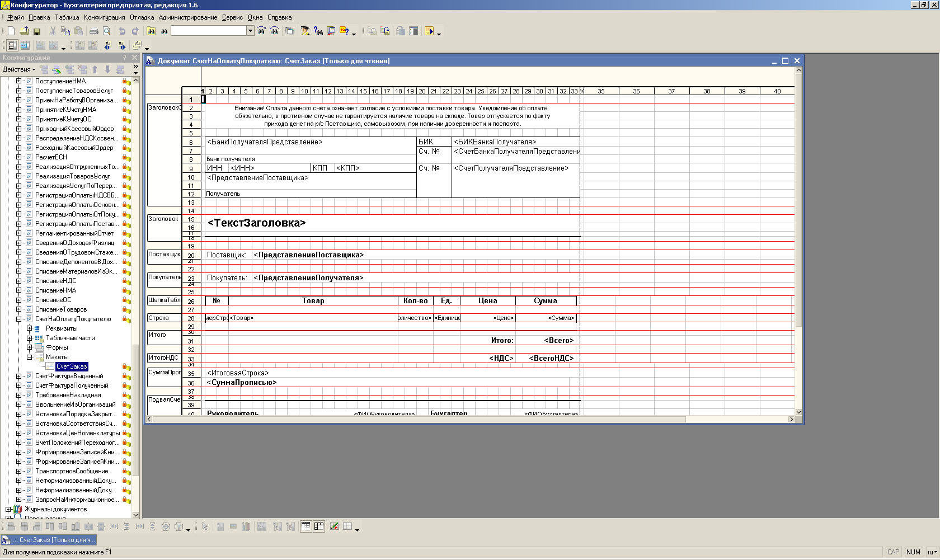Toggle the pressed list-view button in second toolbar
The image size is (940, 560).
[x=12, y=46]
